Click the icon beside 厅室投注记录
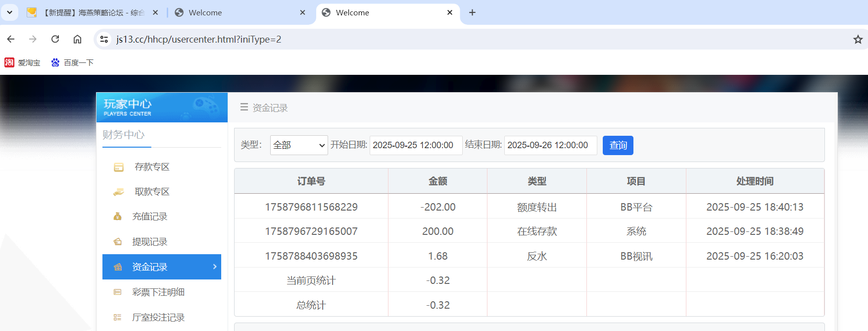The width and height of the screenshot is (868, 331). pyautogui.click(x=118, y=318)
